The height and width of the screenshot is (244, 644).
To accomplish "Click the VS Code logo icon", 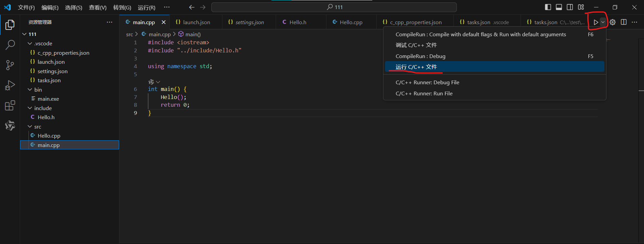I will click(7, 7).
